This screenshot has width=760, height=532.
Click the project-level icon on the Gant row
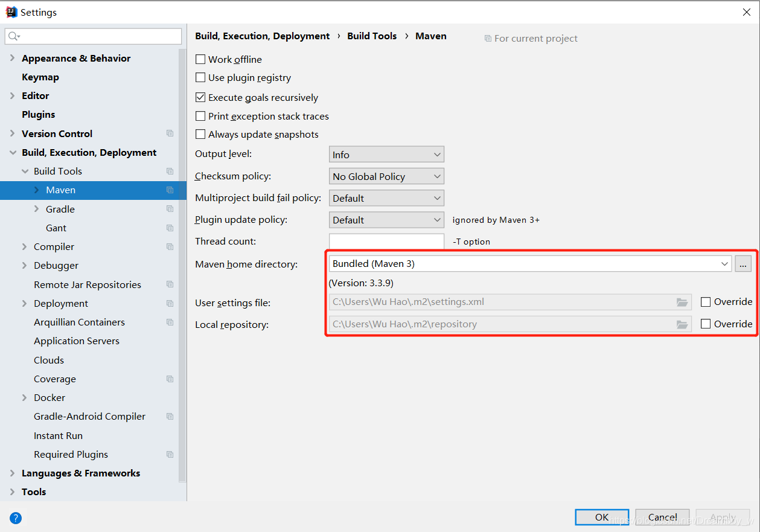(170, 228)
